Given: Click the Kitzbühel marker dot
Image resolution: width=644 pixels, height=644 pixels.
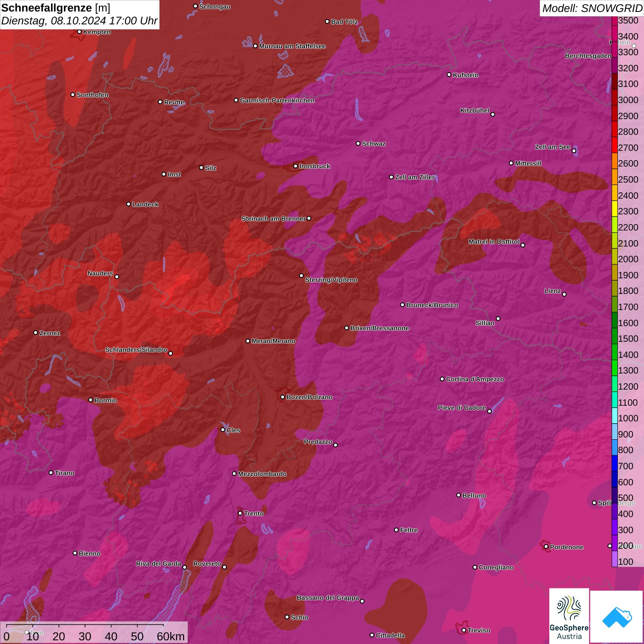Looking at the screenshot, I should (x=493, y=115).
